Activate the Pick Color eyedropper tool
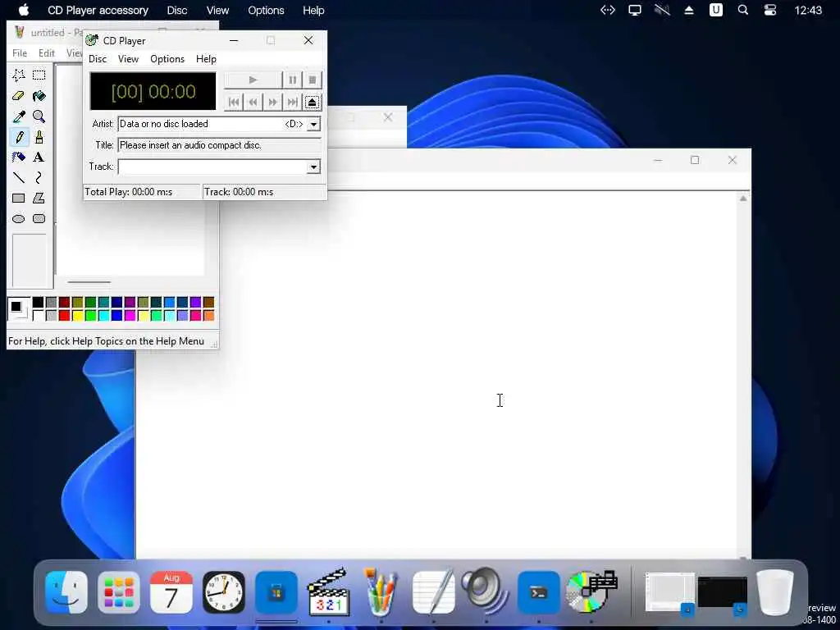This screenshot has height=630, width=840. tap(19, 116)
